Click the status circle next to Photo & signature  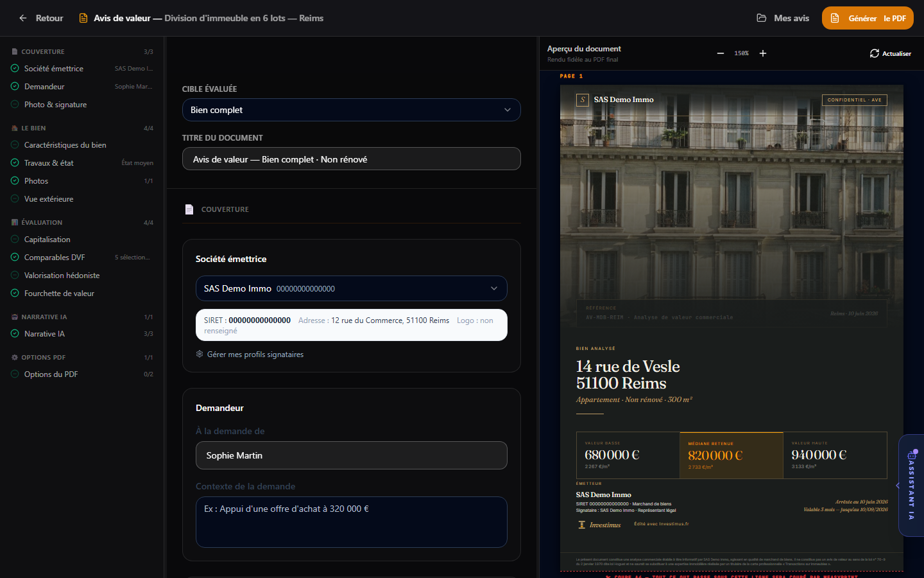click(15, 105)
